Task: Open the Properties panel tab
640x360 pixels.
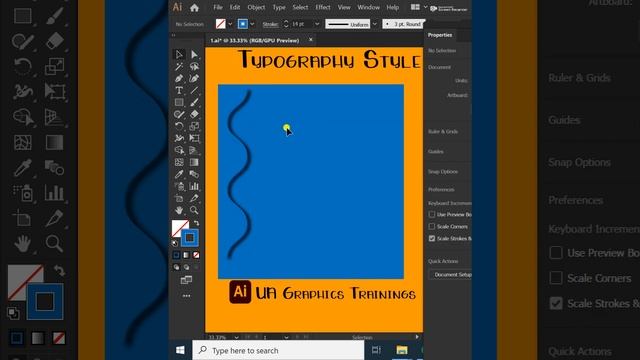Action: tap(440, 35)
